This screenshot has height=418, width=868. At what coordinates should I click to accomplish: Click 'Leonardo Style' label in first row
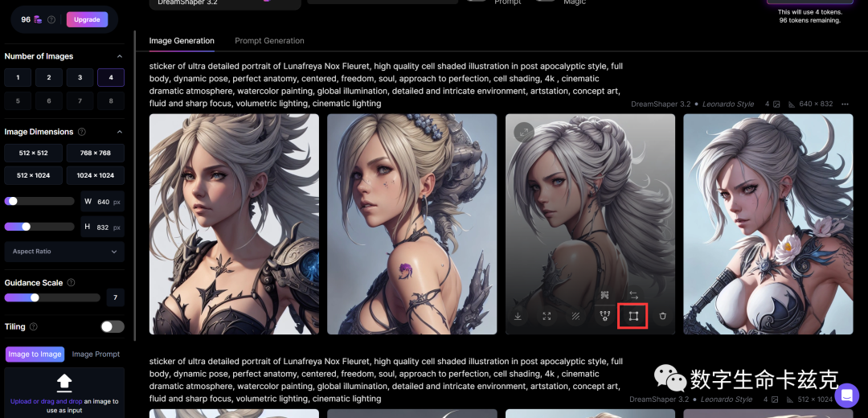728,104
